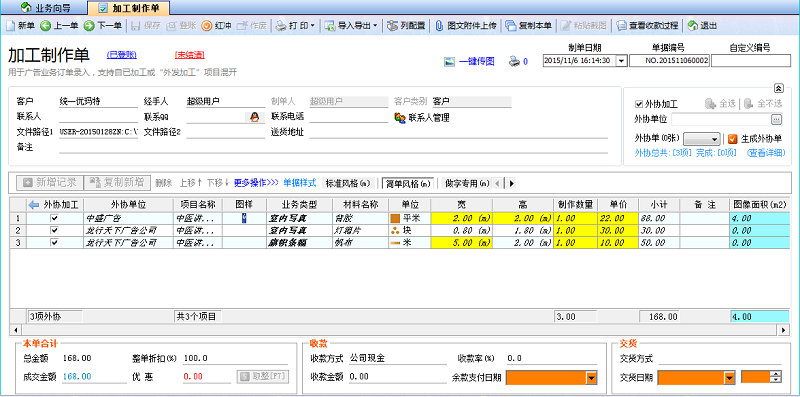Click the blue back arrow in grid header
This screenshot has width=800, height=397.
tap(34, 205)
